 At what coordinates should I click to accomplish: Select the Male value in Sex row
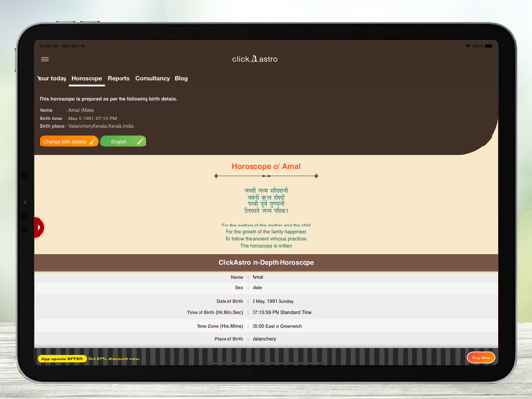256,288
